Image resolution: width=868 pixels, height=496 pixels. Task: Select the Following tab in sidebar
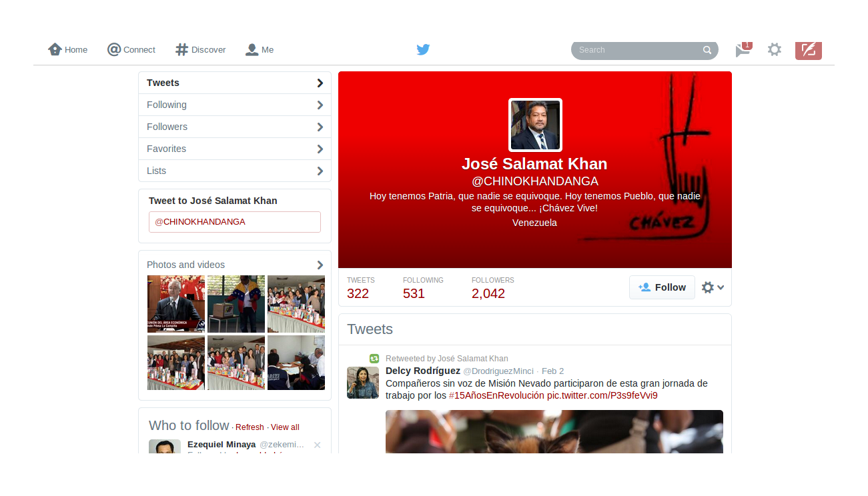click(x=235, y=105)
